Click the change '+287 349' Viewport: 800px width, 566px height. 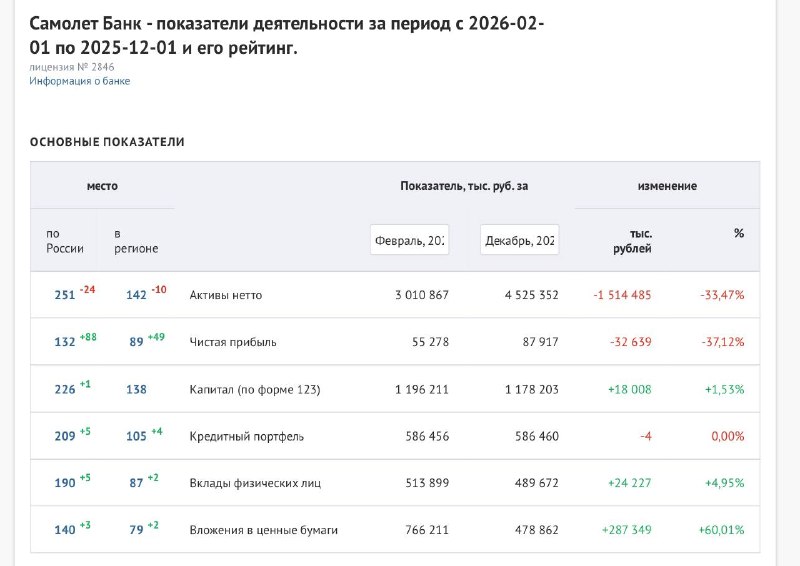click(x=627, y=530)
